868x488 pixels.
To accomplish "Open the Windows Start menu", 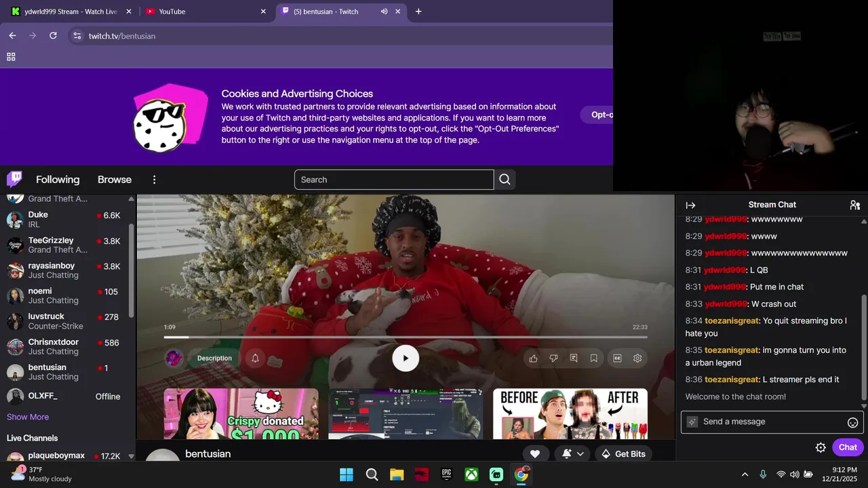I will [346, 474].
